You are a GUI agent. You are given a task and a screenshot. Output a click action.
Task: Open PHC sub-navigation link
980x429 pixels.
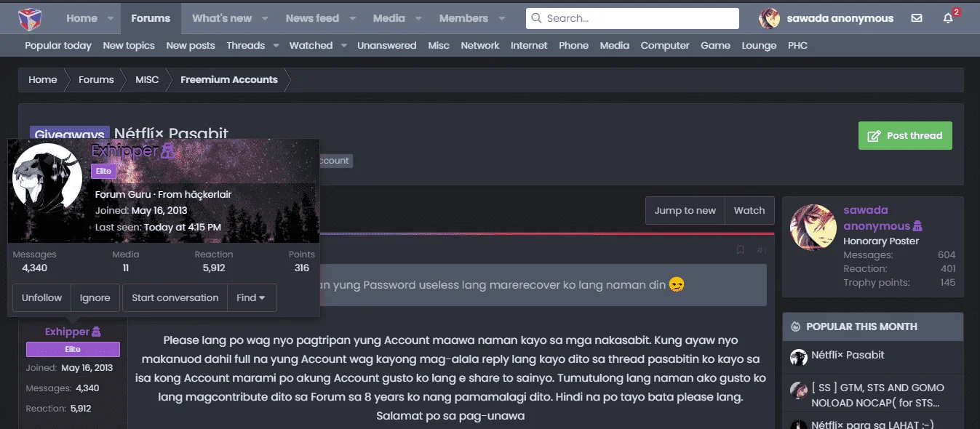click(x=797, y=45)
